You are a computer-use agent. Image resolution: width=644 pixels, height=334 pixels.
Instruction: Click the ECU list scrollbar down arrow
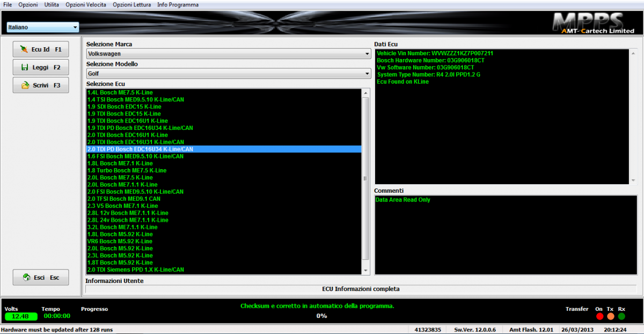click(366, 270)
